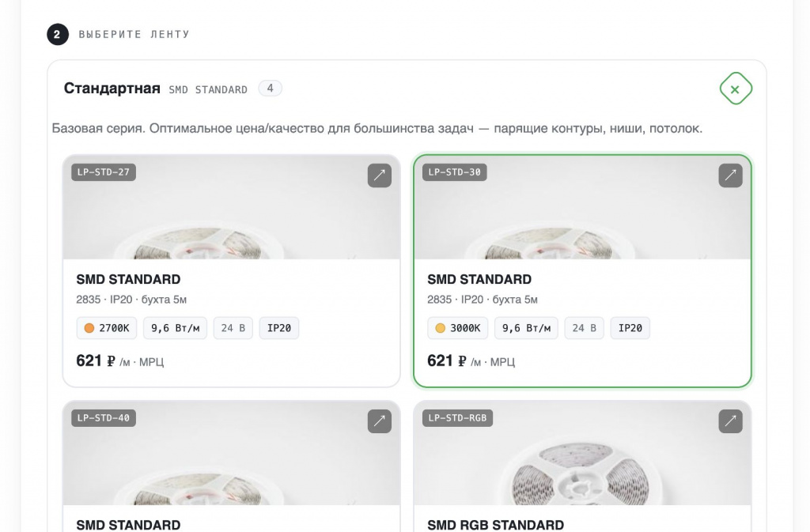Image resolution: width=810 pixels, height=532 pixels.
Task: Click the LP-STD-RGB reel thumbnail image
Action: [x=583, y=453]
